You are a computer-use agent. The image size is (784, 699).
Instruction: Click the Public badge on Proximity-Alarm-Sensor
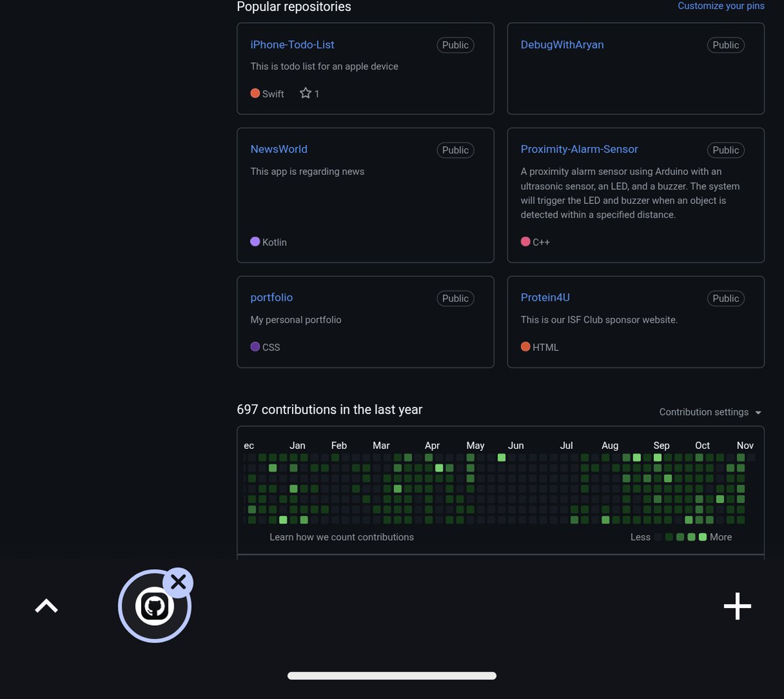[x=726, y=150]
